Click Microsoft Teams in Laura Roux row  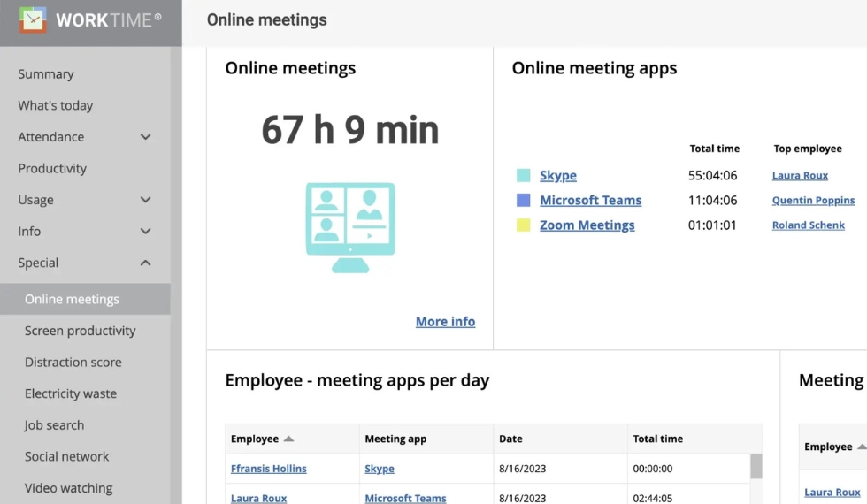pyautogui.click(x=405, y=498)
